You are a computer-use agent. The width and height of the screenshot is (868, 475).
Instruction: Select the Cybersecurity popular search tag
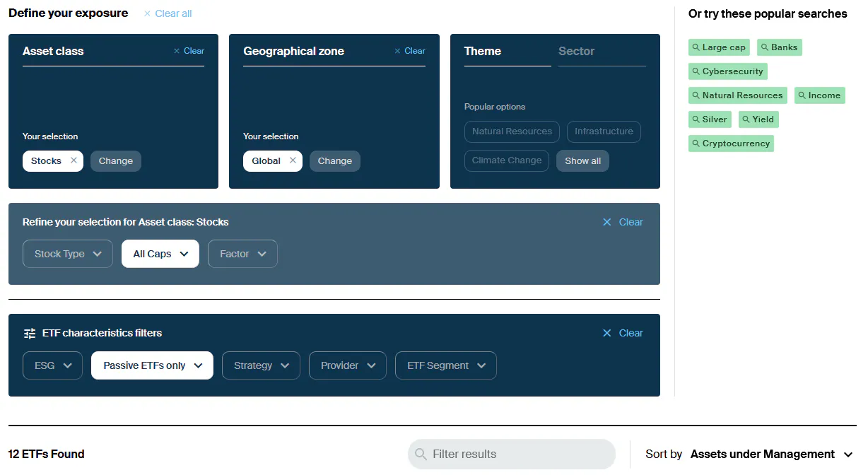click(728, 71)
